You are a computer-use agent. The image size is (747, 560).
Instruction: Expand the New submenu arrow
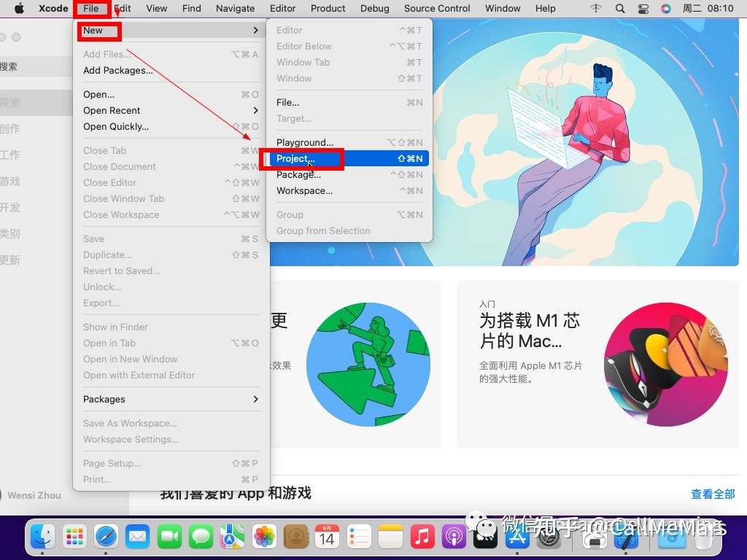point(256,31)
